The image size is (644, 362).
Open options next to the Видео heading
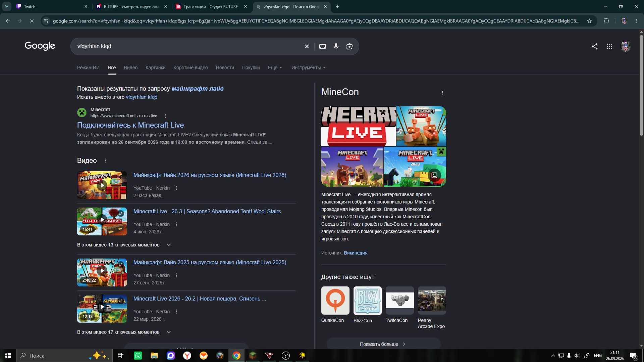[x=105, y=161]
